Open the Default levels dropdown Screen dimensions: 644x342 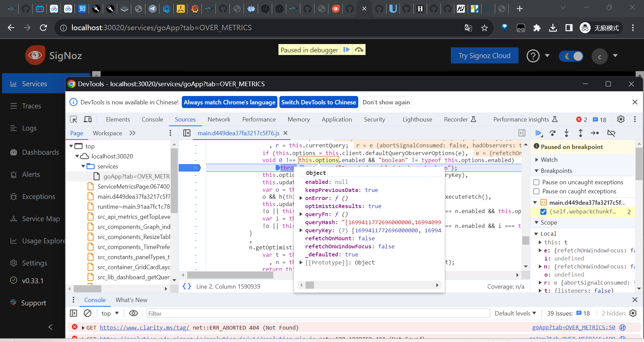[515, 313]
